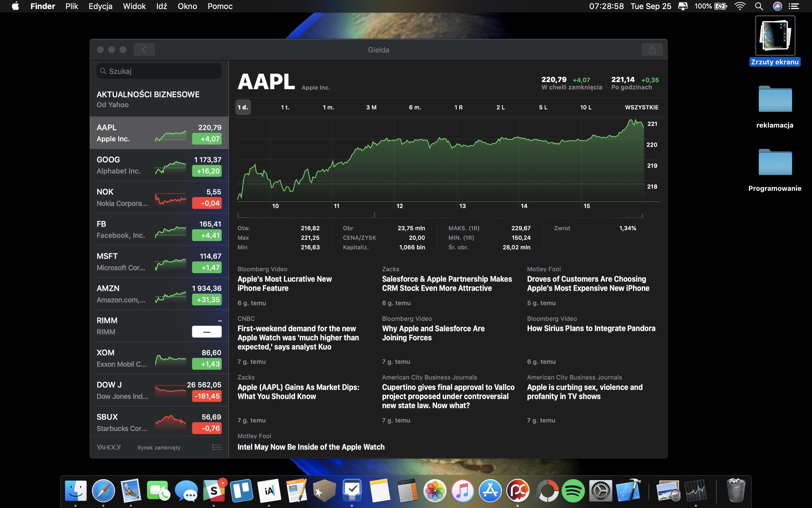Click the back arrow in Giełda toolbar
The width and height of the screenshot is (812, 508).
144,50
